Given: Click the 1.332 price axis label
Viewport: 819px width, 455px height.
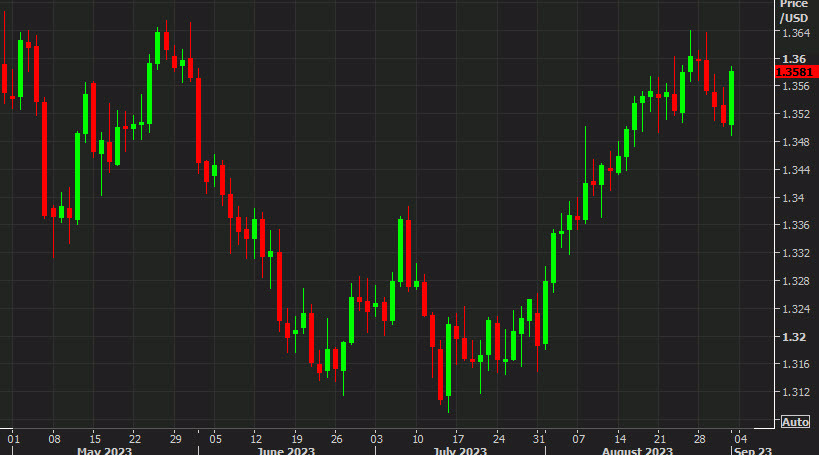Looking at the screenshot, I should (796, 253).
